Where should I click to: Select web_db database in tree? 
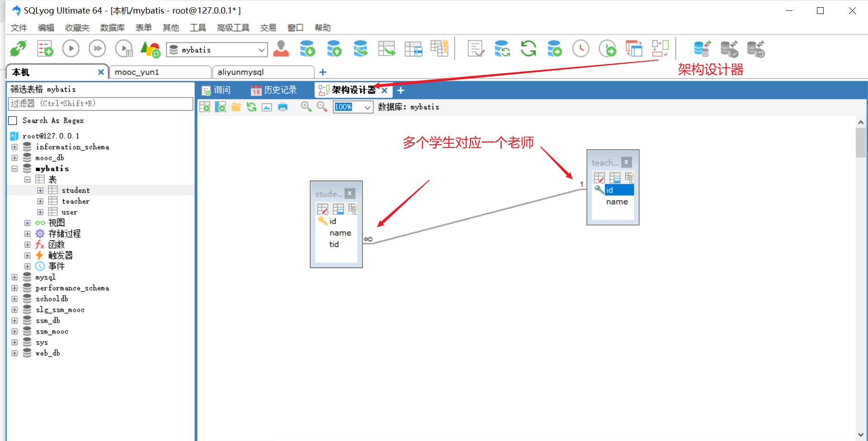coord(47,353)
